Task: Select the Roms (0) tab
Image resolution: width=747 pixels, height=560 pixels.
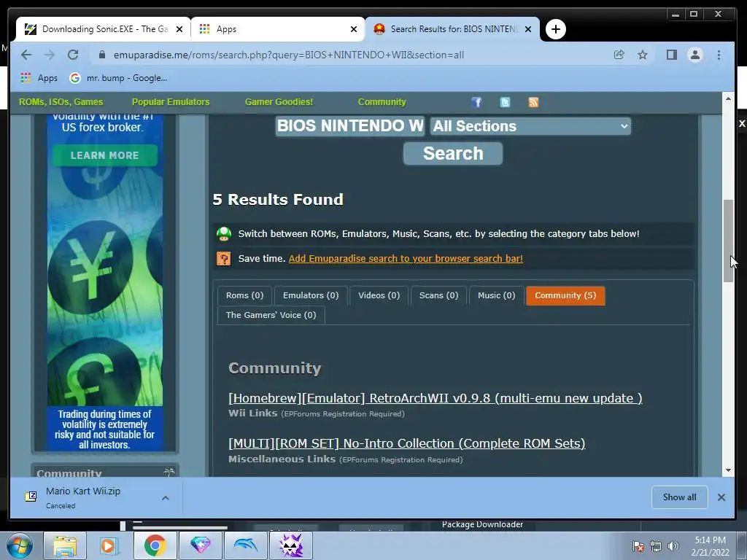Action: pos(244,295)
